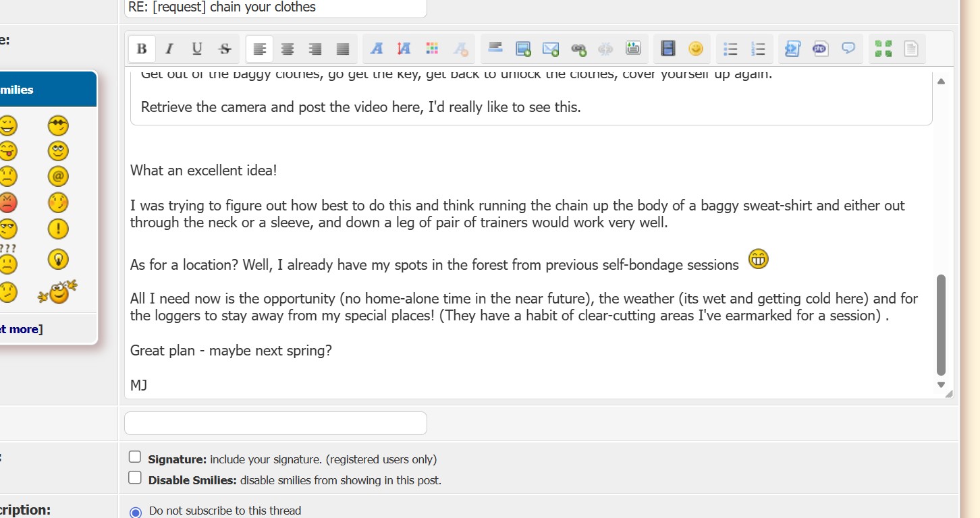Insert an image into post
Viewport: 980px width, 518px height.
(523, 49)
